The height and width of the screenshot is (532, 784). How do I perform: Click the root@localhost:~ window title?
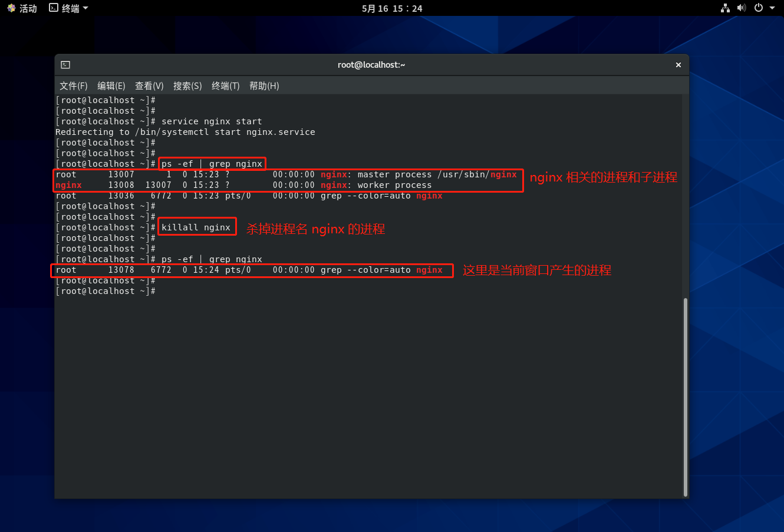[371, 65]
